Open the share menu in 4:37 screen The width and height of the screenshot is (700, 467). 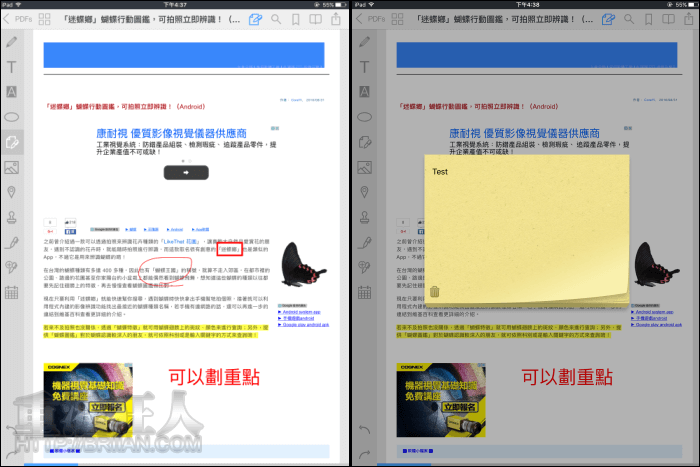pyautogui.click(x=336, y=18)
